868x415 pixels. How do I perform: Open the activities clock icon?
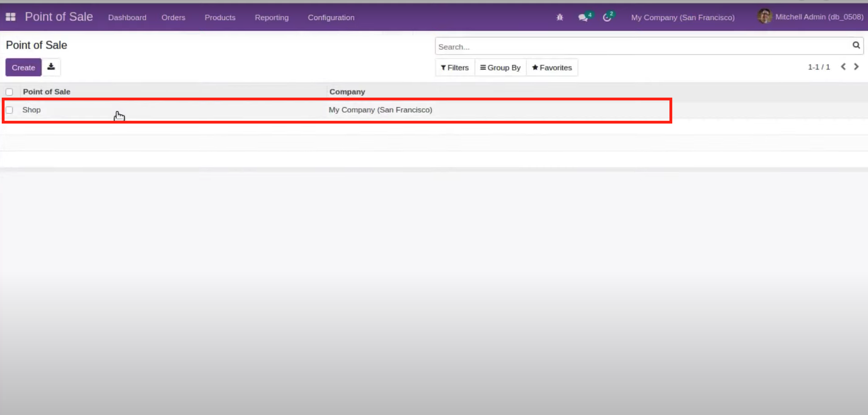(607, 17)
